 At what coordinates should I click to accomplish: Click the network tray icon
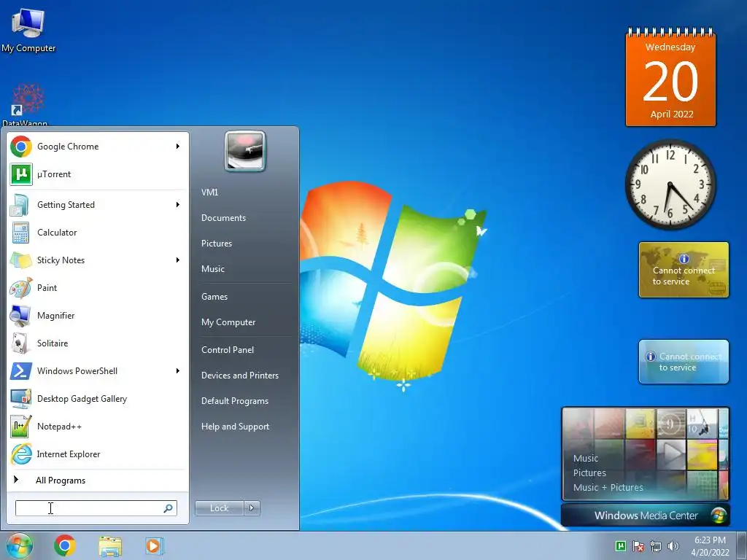[x=656, y=546]
